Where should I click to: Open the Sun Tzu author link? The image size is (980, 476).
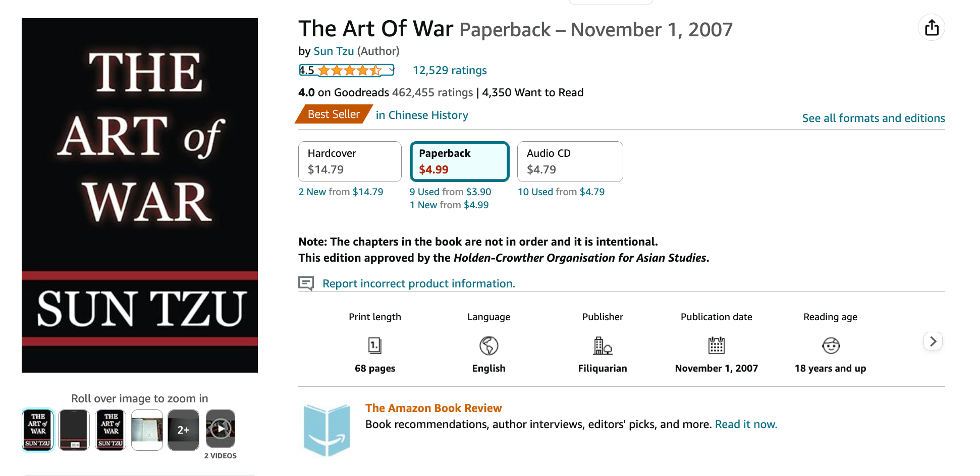pyautogui.click(x=334, y=51)
